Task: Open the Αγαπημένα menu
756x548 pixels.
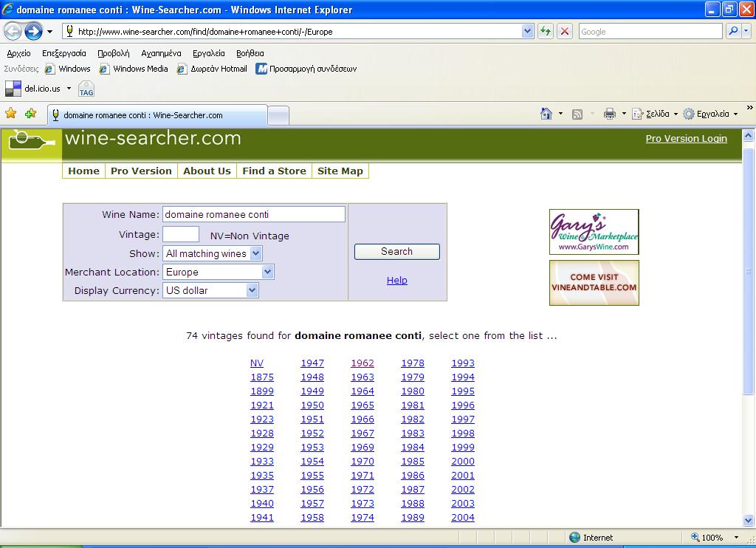Action: point(161,53)
